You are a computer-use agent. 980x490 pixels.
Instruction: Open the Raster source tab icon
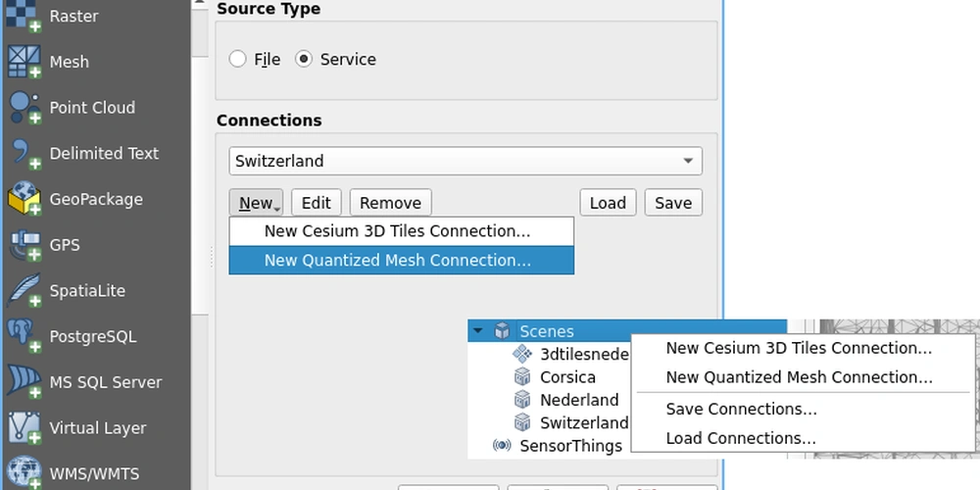(24, 17)
